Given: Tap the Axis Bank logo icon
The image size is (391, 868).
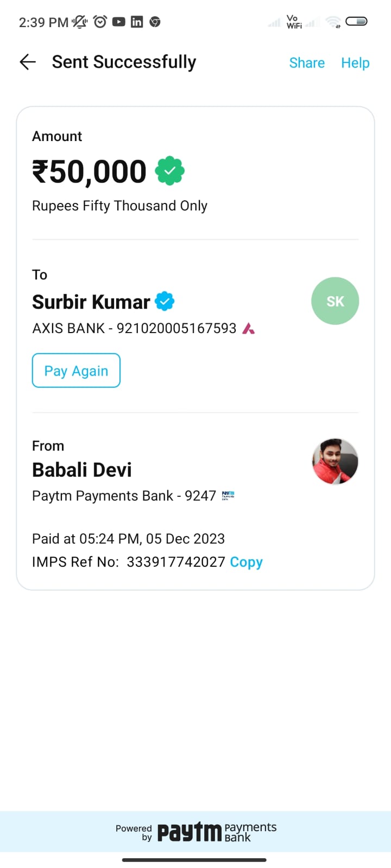Looking at the screenshot, I should click(248, 328).
